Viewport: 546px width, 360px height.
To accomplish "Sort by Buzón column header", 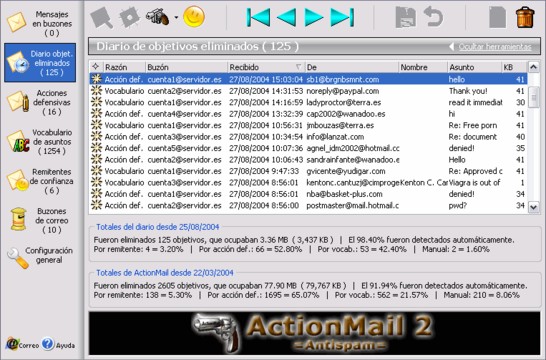I will coord(186,67).
